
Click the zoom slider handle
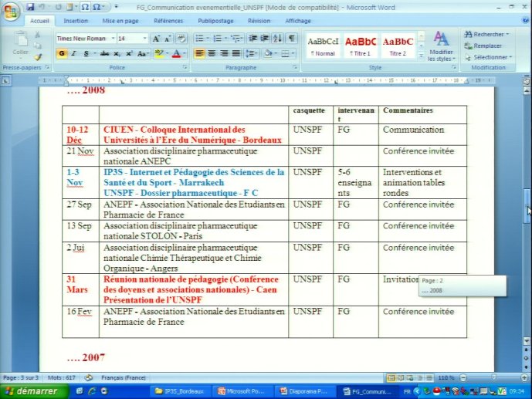pos(494,377)
